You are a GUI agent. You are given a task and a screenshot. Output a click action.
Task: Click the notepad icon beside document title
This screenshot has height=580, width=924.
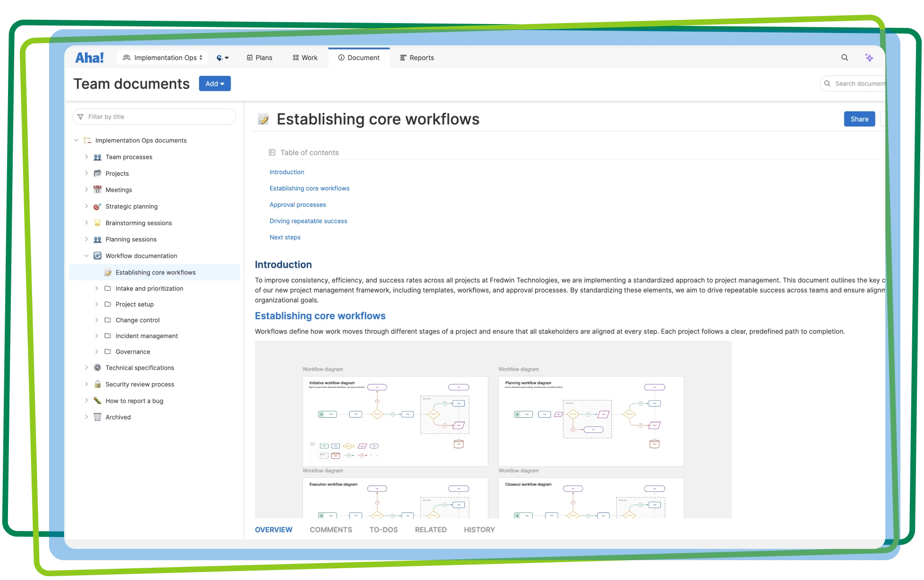(264, 119)
